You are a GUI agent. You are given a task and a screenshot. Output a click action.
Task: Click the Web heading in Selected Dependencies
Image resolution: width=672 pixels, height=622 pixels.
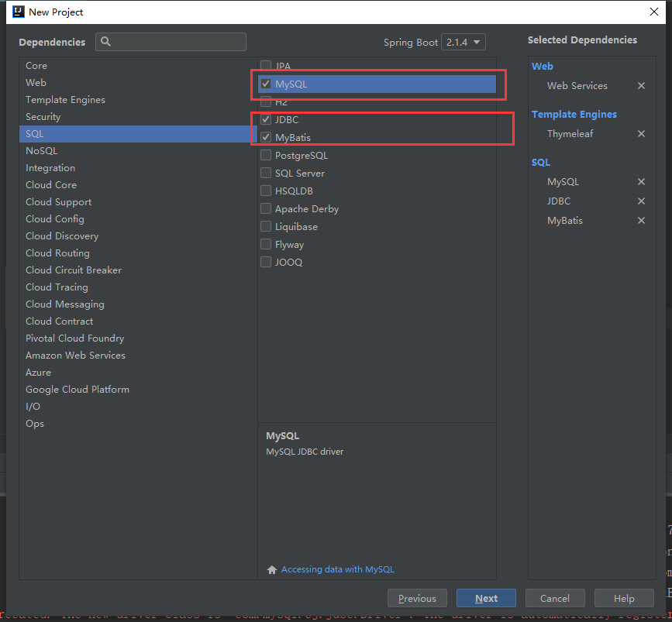pyautogui.click(x=542, y=67)
